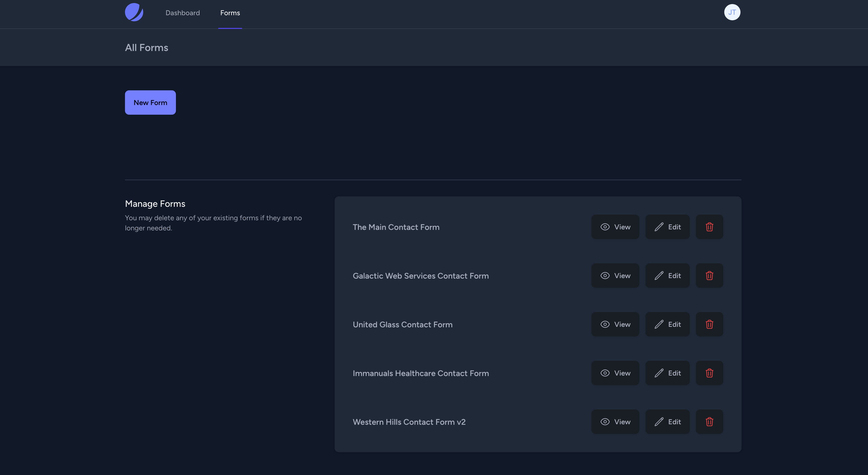View Western Hills Contact Form v2

click(x=615, y=422)
